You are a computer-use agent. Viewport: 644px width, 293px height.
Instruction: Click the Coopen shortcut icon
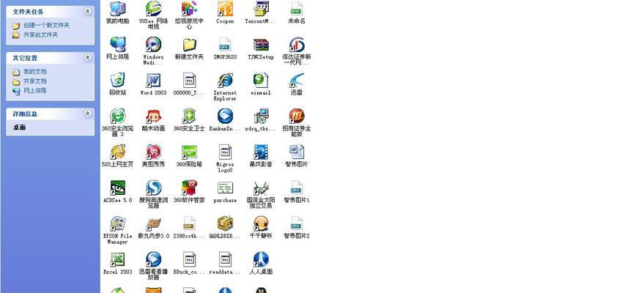225,9
